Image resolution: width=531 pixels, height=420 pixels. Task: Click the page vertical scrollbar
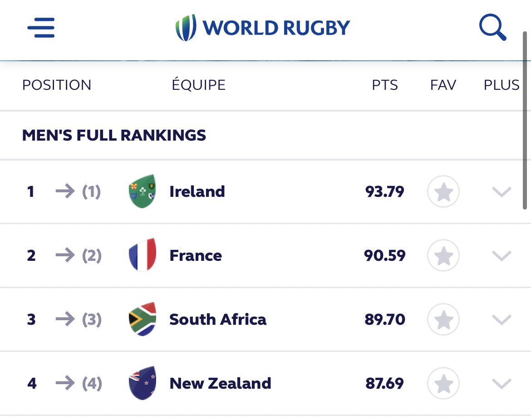coord(525,120)
